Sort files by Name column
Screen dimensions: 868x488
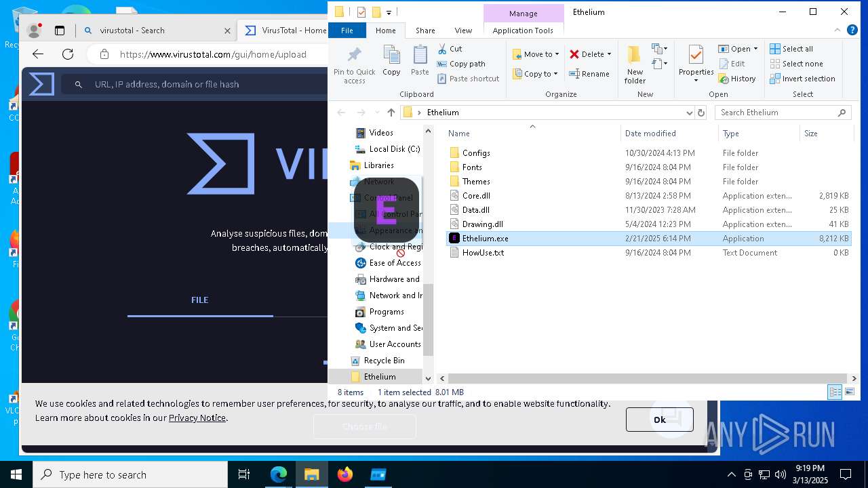(532, 134)
